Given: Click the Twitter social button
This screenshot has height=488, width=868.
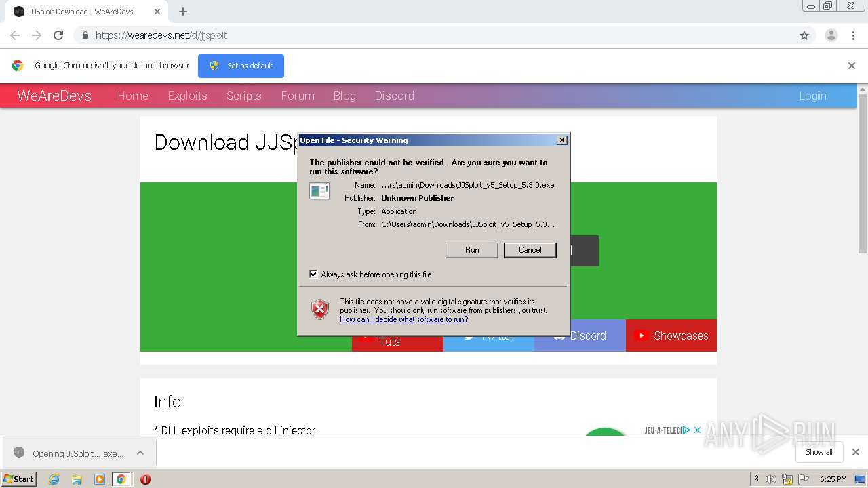Looking at the screenshot, I should click(x=489, y=342).
